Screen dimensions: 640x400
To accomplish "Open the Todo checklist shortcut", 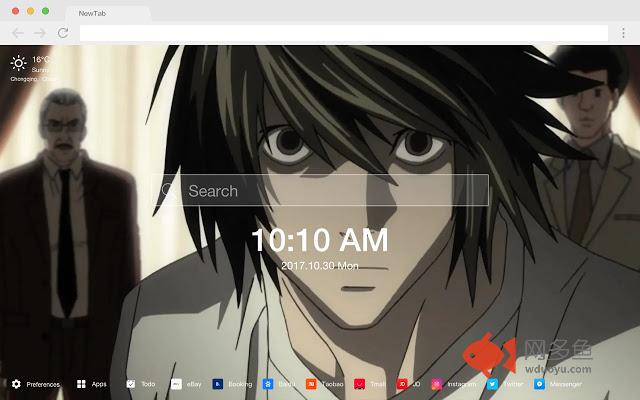I will [x=131, y=384].
